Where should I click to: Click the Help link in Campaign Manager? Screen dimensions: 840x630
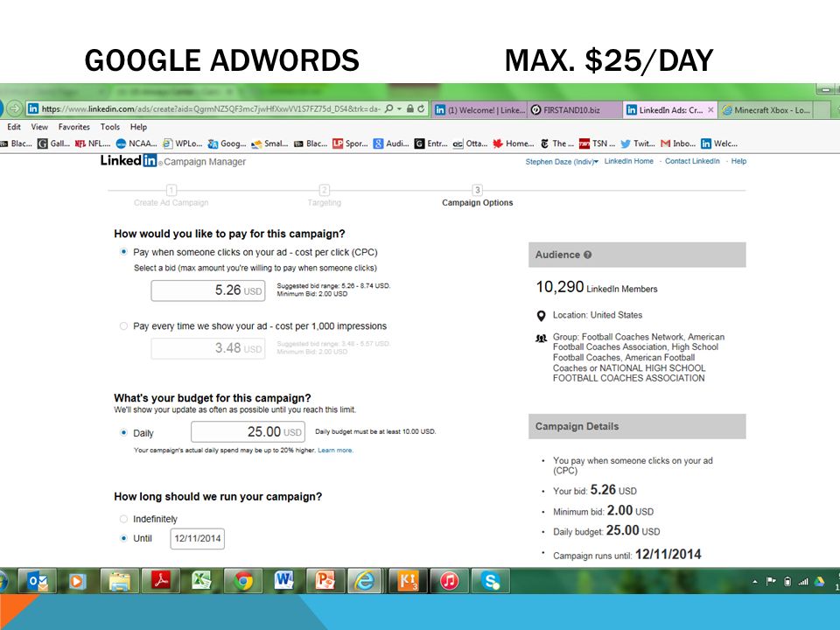(738, 161)
